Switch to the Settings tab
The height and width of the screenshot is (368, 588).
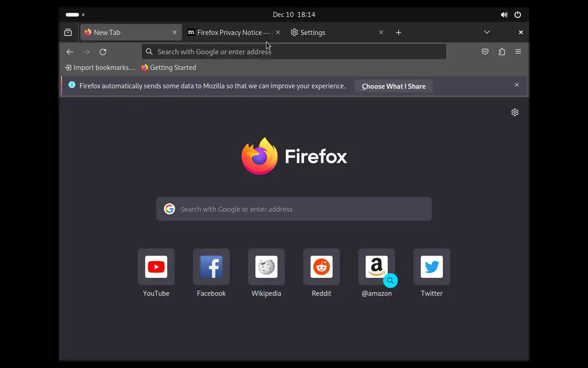337,32
